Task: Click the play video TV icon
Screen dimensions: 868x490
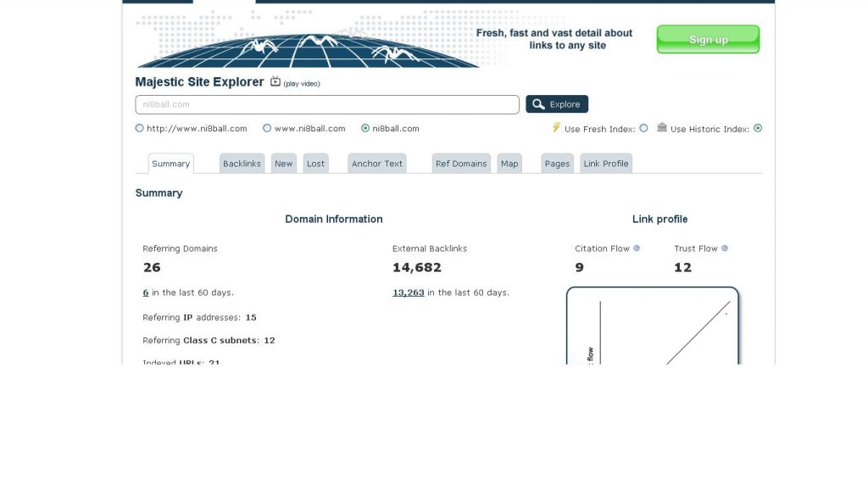Action: pyautogui.click(x=275, y=81)
